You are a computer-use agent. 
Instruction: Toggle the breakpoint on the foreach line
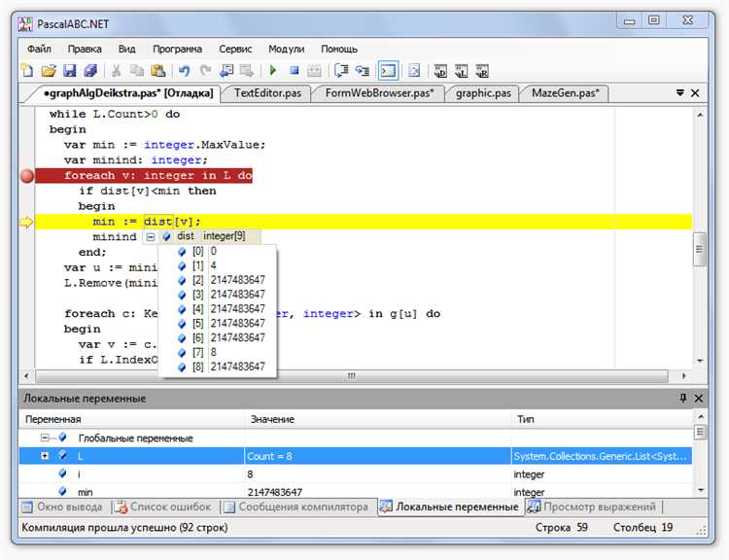[27, 176]
